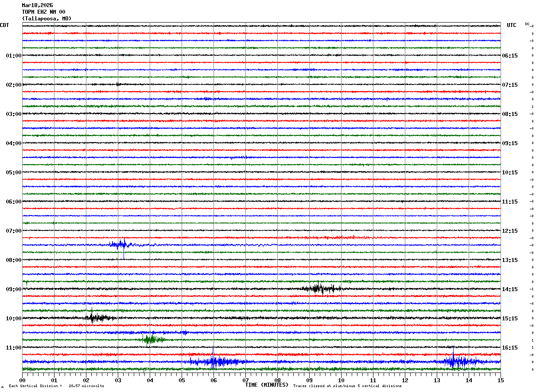This screenshot has height=392, width=536.
Task: Click minute 13 on the time axis
Action: [x=437, y=380]
